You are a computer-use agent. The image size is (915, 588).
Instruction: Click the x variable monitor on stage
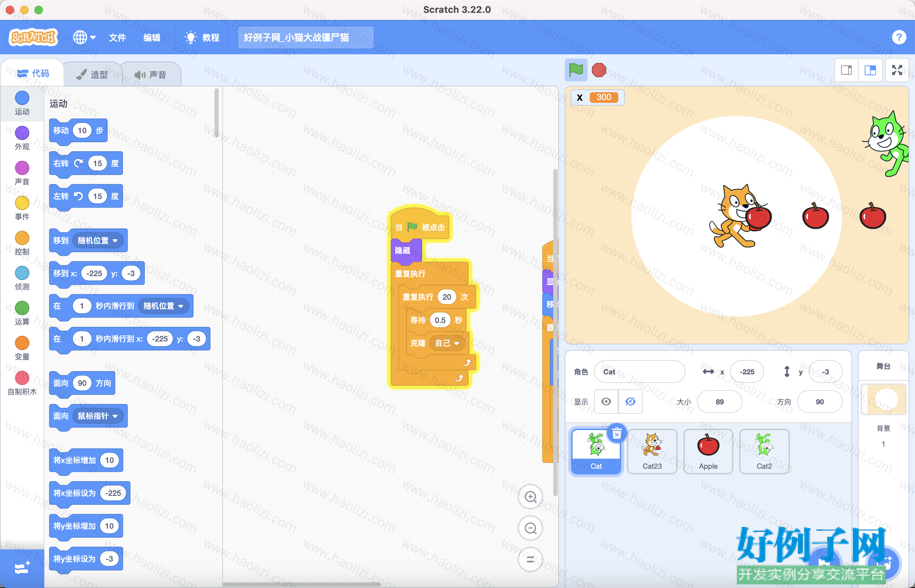pos(598,98)
